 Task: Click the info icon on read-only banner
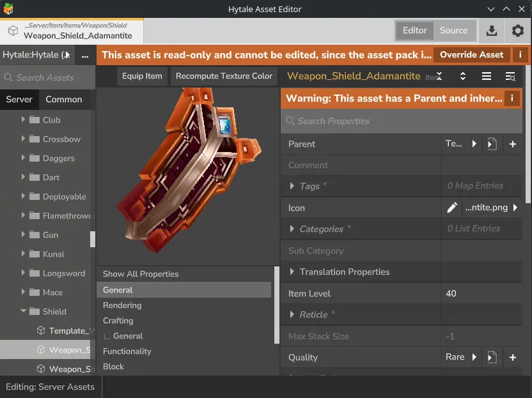pos(520,54)
